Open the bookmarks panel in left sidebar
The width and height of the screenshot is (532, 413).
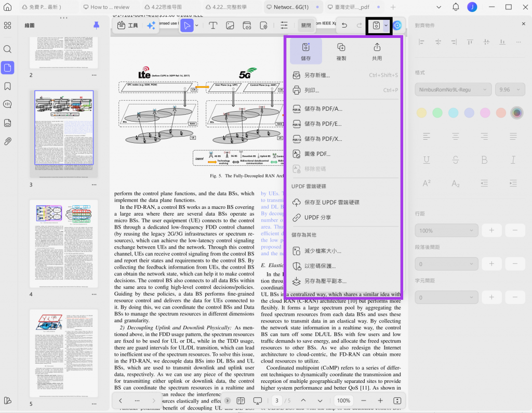7,86
